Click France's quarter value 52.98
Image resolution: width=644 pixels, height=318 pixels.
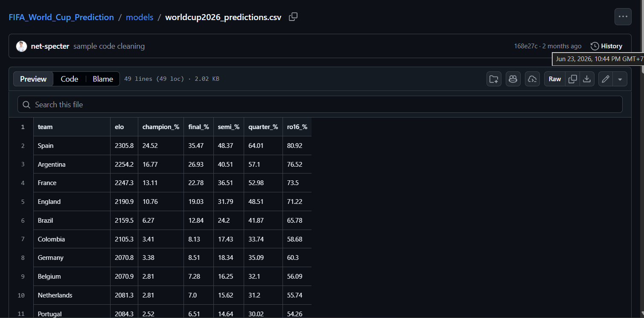(x=263, y=183)
